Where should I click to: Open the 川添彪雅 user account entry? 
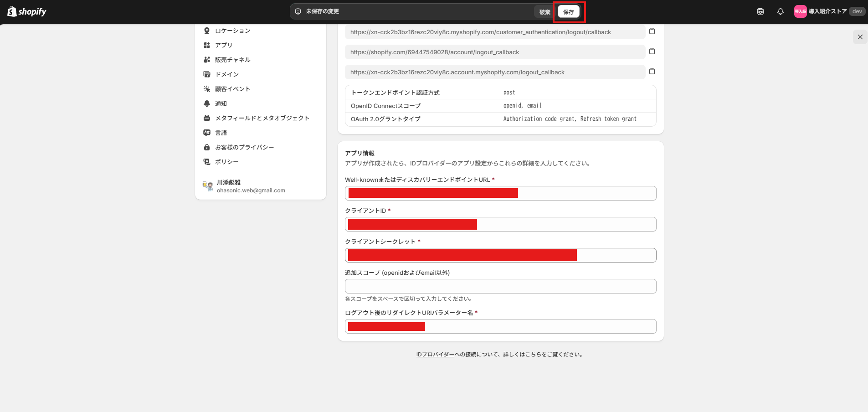[251, 186]
